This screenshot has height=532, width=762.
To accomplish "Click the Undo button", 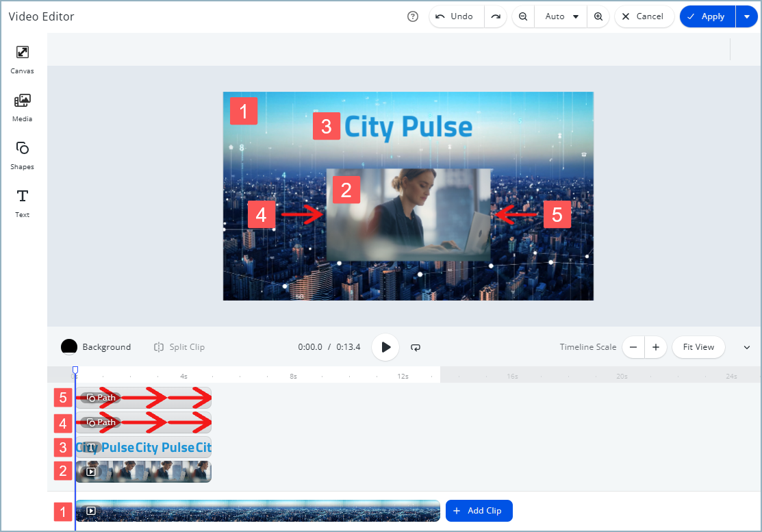I will click(x=455, y=16).
